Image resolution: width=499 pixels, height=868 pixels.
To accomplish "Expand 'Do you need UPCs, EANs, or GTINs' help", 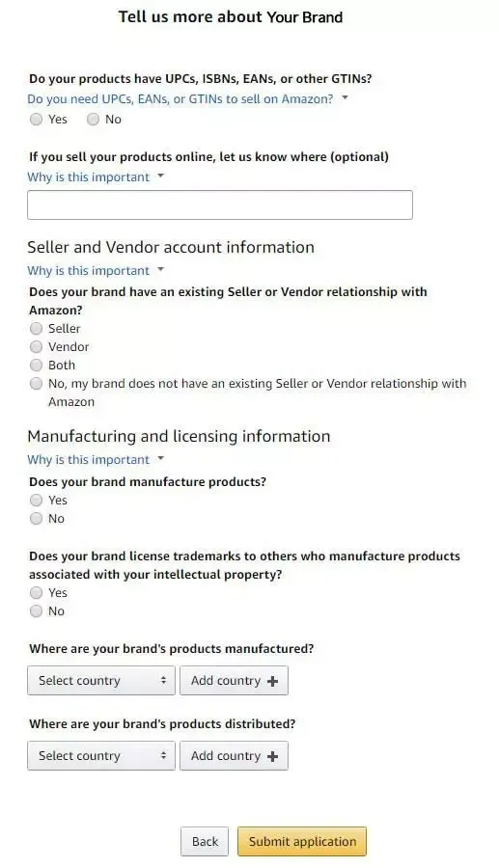I will 188,99.
